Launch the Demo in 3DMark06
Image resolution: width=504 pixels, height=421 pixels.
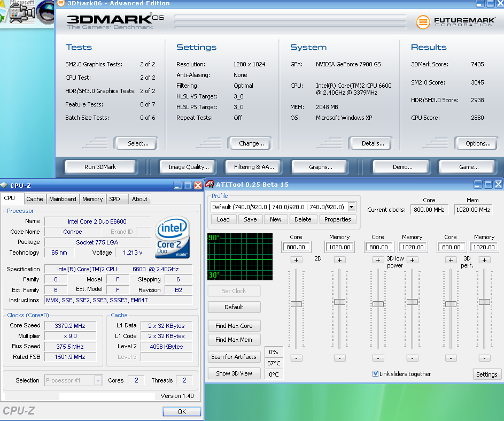tap(402, 167)
